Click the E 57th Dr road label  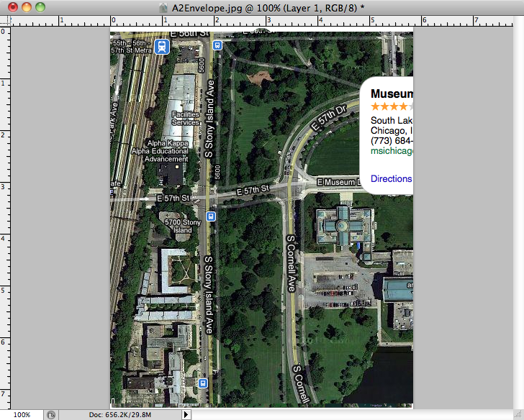[x=328, y=119]
